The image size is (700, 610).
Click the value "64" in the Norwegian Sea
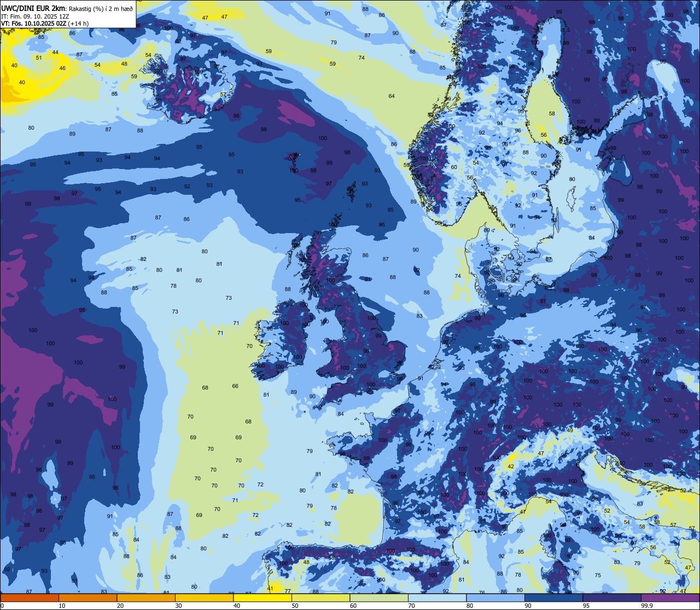[392, 96]
